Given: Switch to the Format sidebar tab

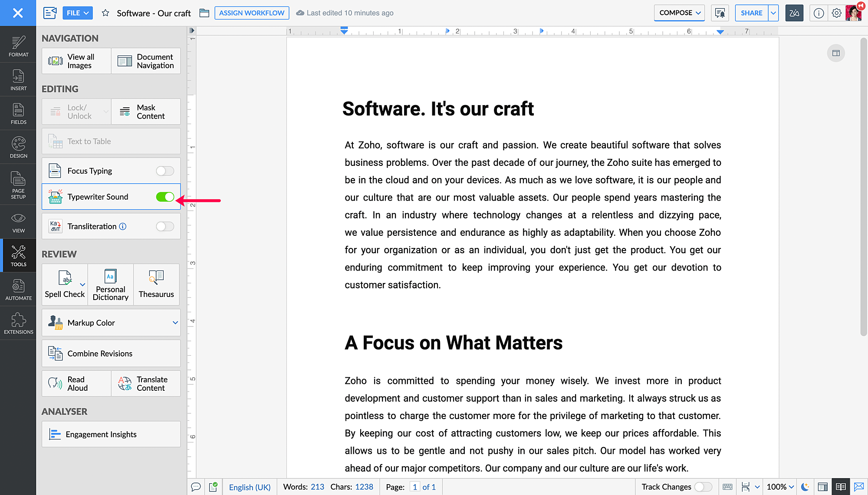Looking at the screenshot, I should [x=18, y=46].
